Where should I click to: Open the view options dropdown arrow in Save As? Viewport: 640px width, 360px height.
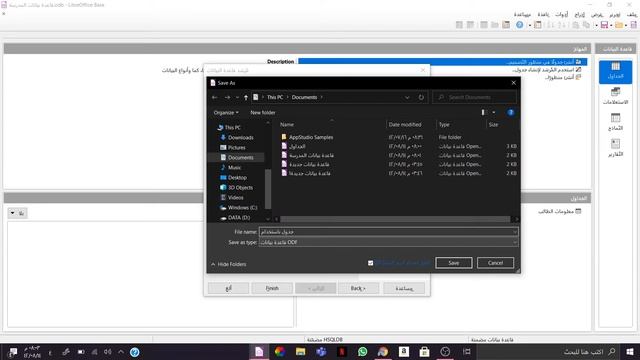494,112
